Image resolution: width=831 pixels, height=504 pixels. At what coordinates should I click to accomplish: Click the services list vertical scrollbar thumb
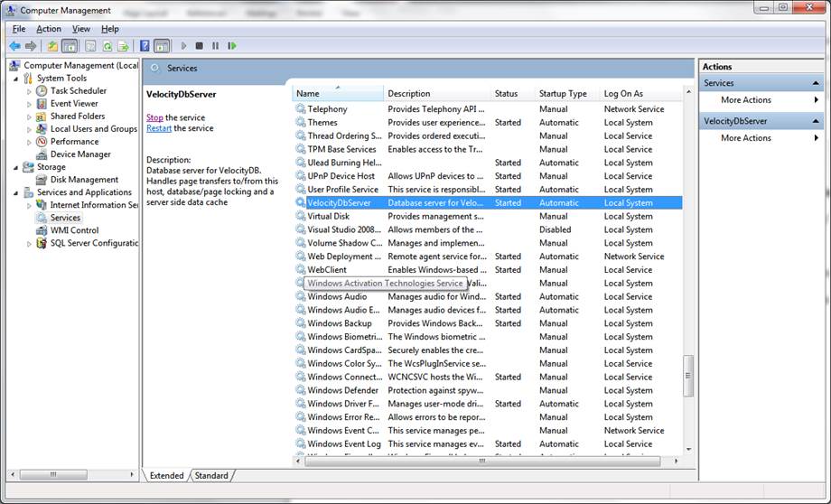pos(688,376)
